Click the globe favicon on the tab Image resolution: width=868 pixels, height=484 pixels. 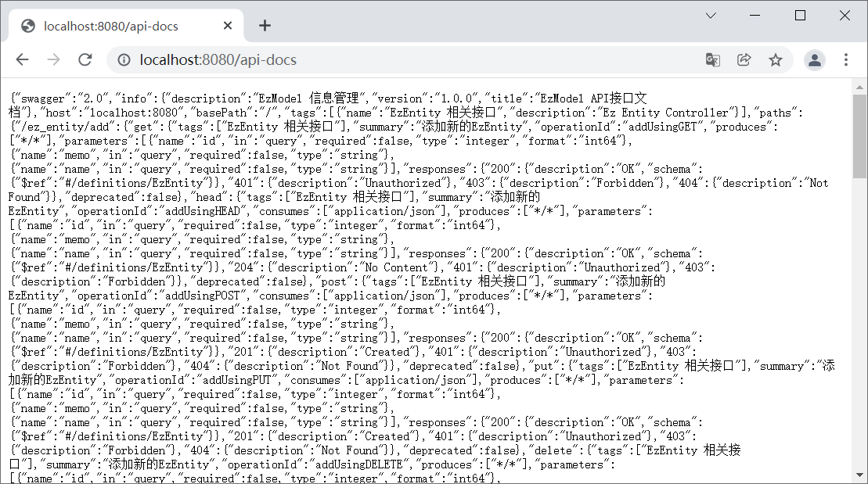(28, 26)
